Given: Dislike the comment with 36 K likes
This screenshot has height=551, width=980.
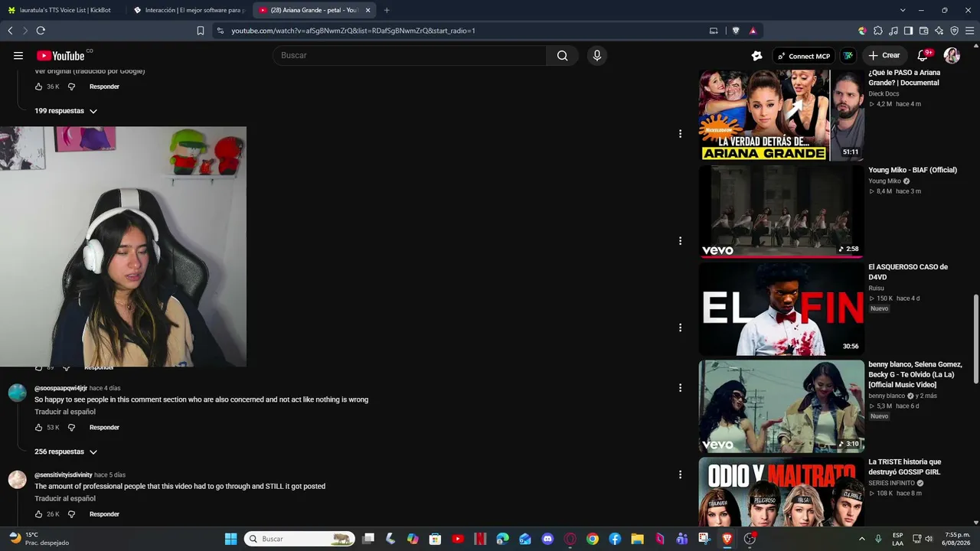Looking at the screenshot, I should pos(72,86).
